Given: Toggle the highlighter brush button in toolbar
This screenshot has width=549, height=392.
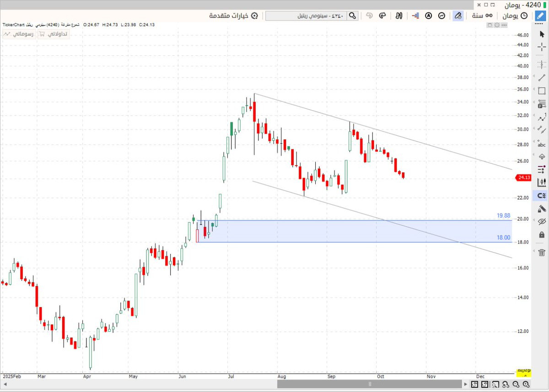Looking at the screenshot, I should click(458, 16).
